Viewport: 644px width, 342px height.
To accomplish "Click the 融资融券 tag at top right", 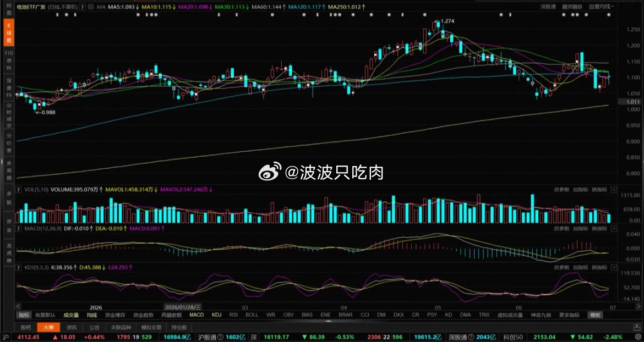I will 572,7.
